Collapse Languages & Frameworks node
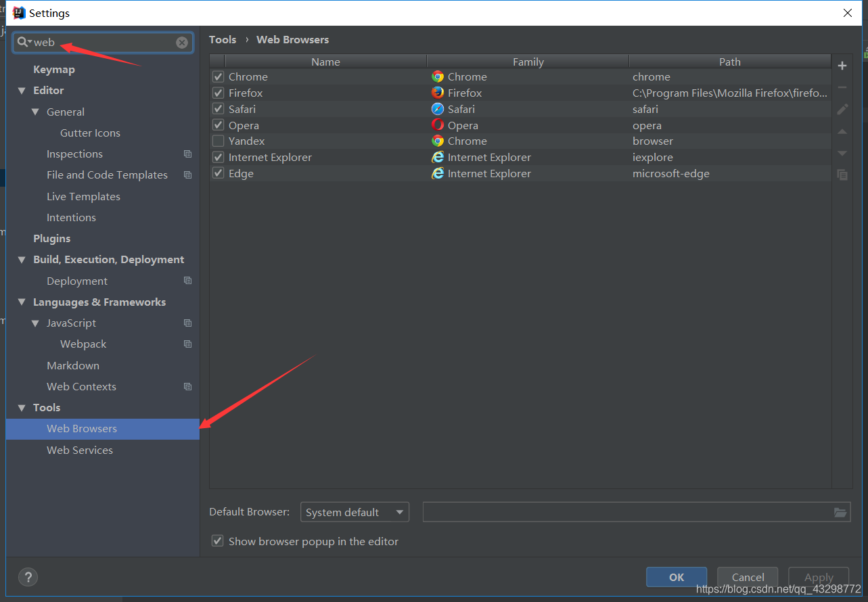The image size is (868, 602). pyautogui.click(x=22, y=302)
